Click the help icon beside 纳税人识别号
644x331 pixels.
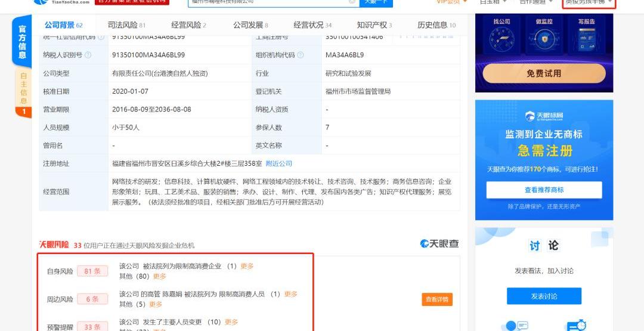click(88, 55)
